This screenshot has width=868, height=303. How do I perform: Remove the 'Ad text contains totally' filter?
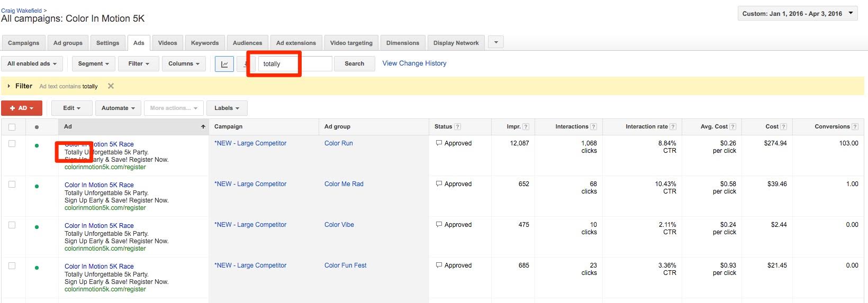111,86
